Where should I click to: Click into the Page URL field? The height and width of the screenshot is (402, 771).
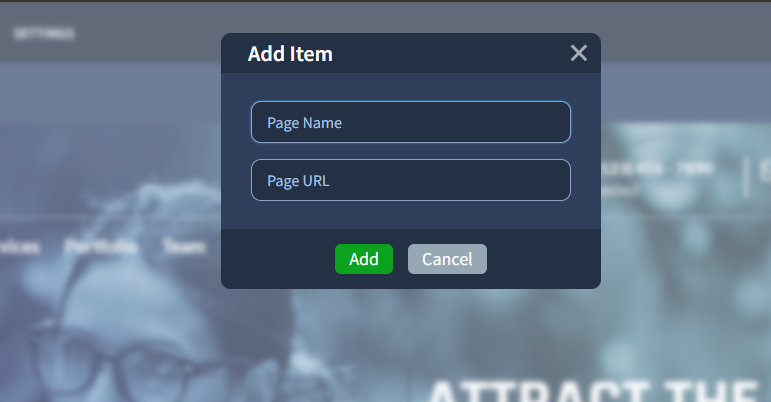411,180
